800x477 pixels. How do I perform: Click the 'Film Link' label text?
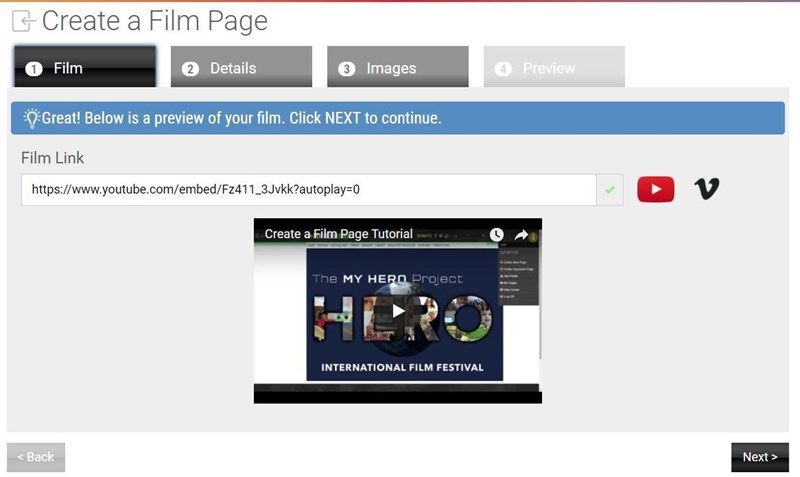pyautogui.click(x=53, y=158)
